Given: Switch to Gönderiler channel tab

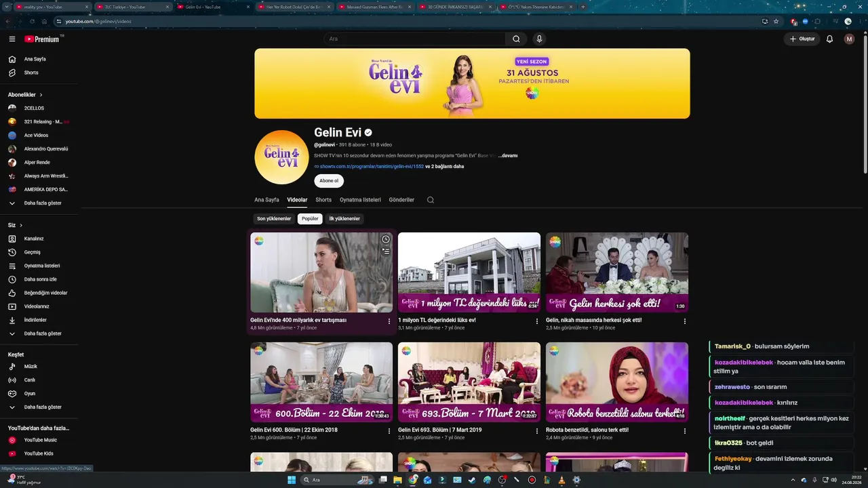Looking at the screenshot, I should click(x=401, y=200).
